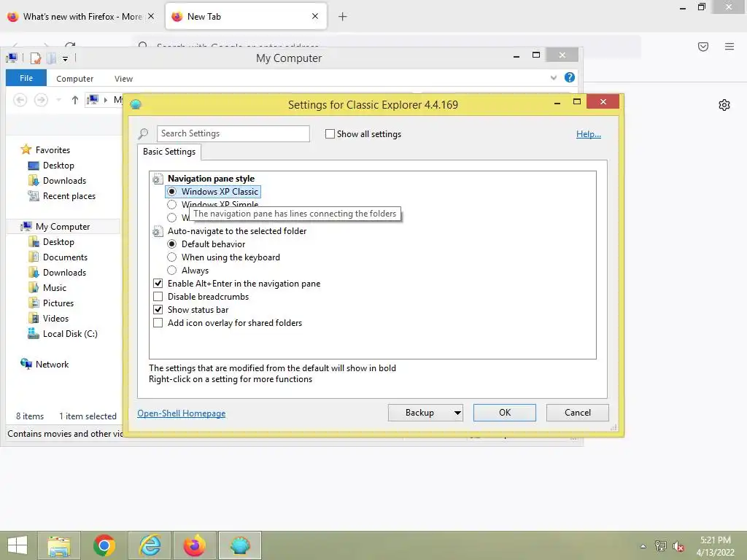The image size is (747, 560).
Task: Click the Forward arrow in My Computer window
Action: pyautogui.click(x=41, y=100)
